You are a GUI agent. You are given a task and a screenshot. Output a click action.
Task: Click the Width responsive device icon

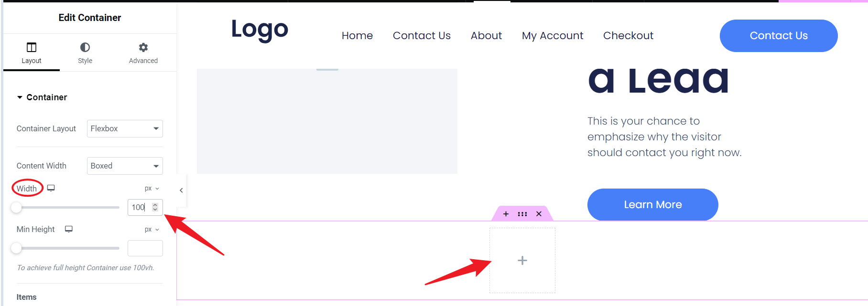(x=51, y=188)
